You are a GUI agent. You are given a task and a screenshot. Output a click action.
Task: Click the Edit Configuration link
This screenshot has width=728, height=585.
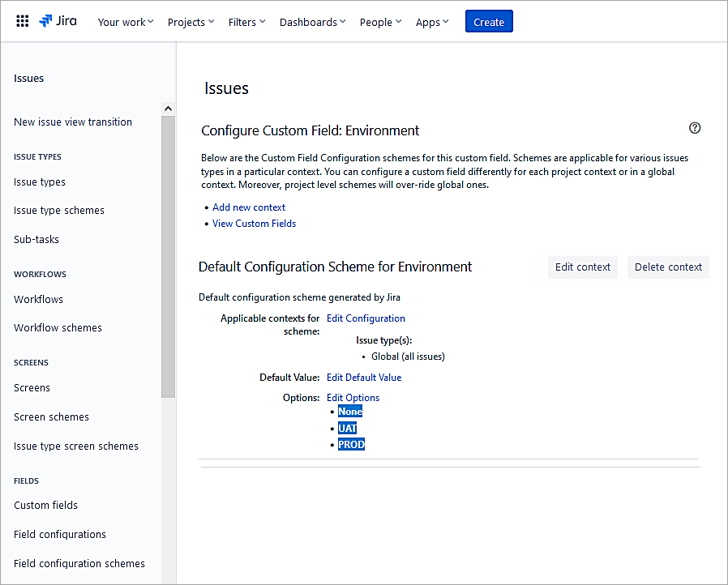pyautogui.click(x=366, y=318)
